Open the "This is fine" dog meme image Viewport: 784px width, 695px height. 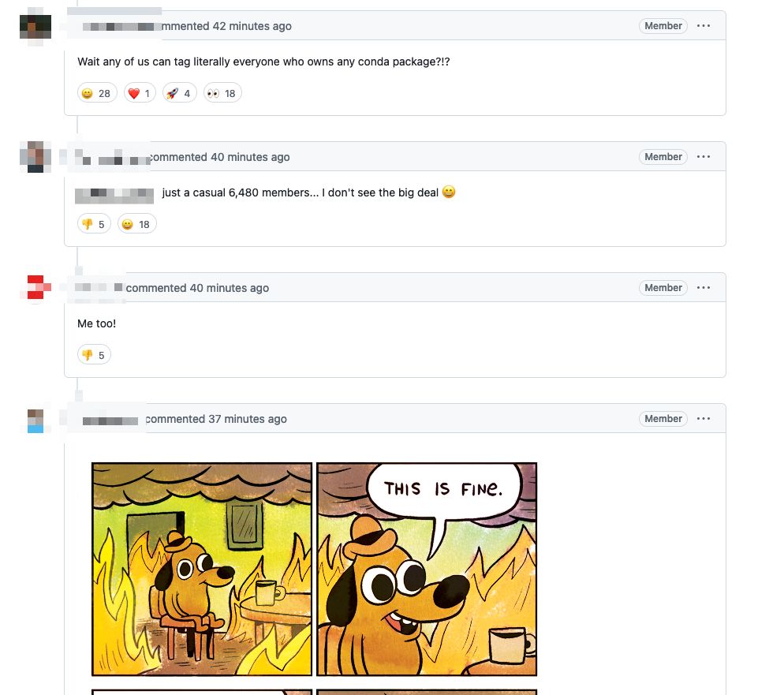pyautogui.click(x=314, y=569)
